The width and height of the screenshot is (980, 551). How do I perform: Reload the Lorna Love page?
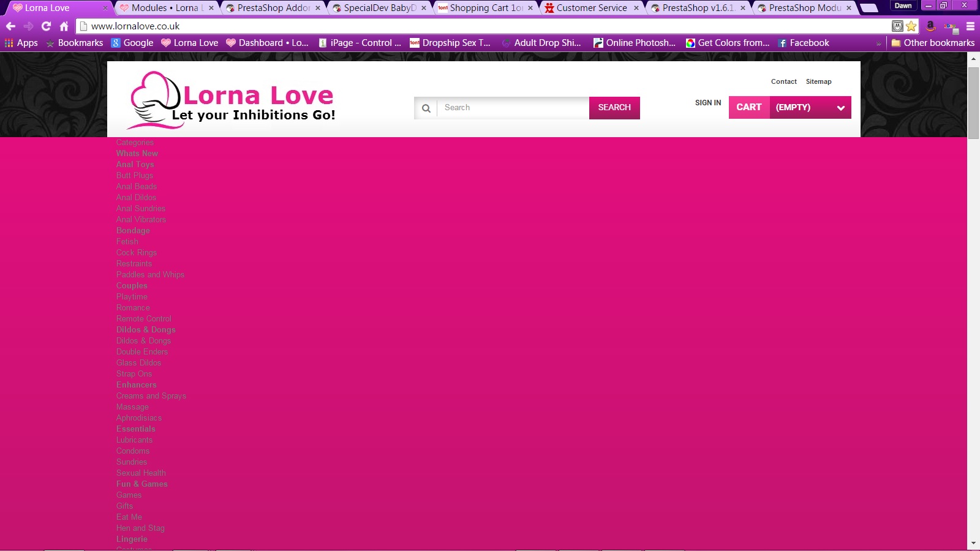pyautogui.click(x=46, y=26)
